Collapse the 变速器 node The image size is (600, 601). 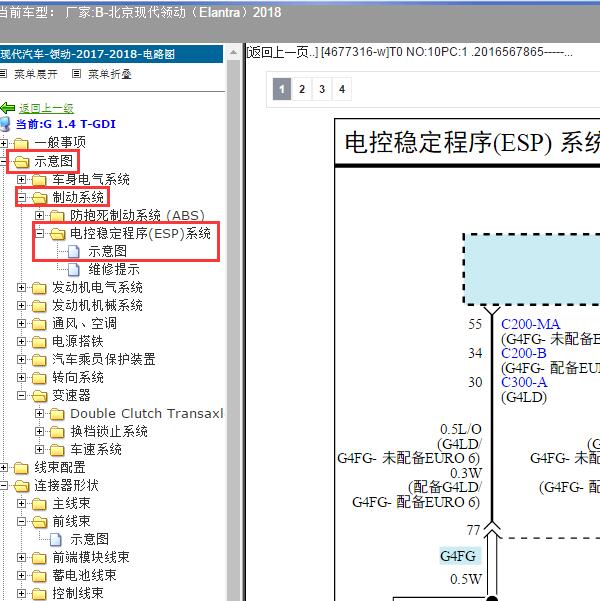coord(21,395)
